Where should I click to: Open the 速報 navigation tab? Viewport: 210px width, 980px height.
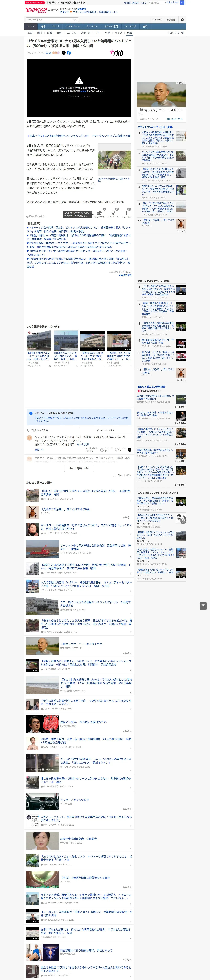[x=43, y=26]
